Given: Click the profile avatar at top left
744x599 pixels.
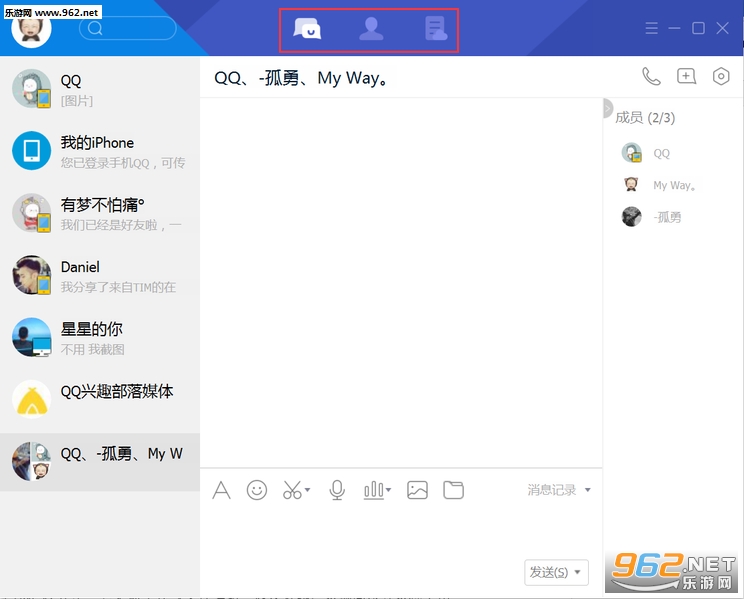Looking at the screenshot, I should [x=31, y=28].
